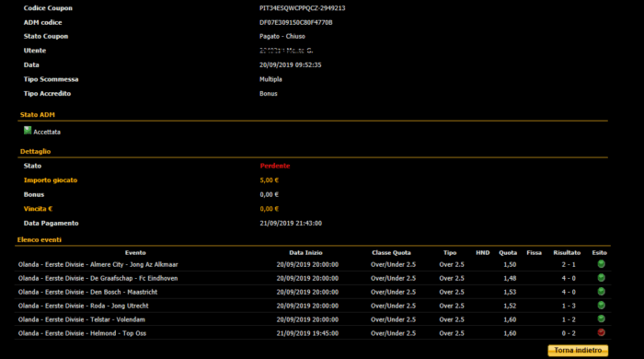Click the 5,00 € amount played value
644x359 pixels.
pyautogui.click(x=269, y=180)
